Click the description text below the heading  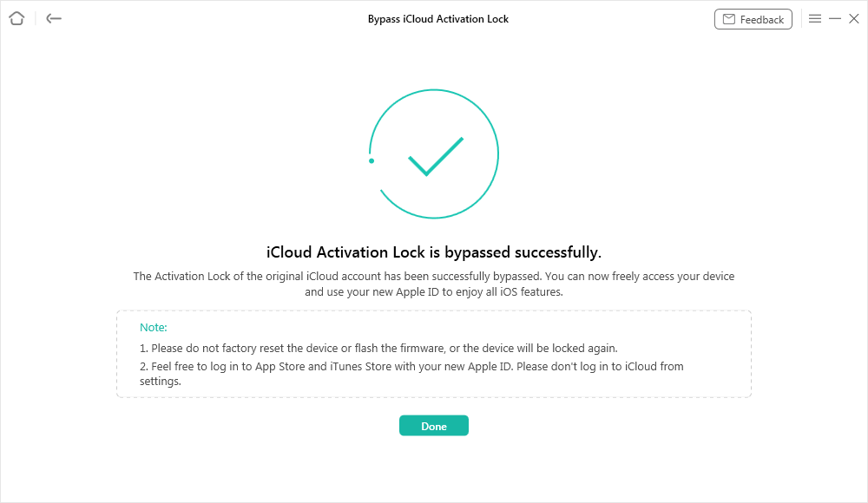pyautogui.click(x=434, y=282)
